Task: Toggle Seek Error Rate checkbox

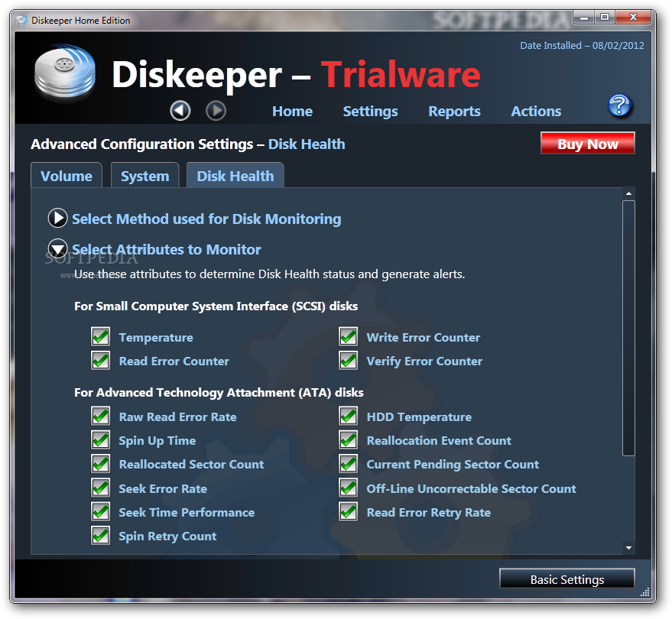Action: (101, 488)
